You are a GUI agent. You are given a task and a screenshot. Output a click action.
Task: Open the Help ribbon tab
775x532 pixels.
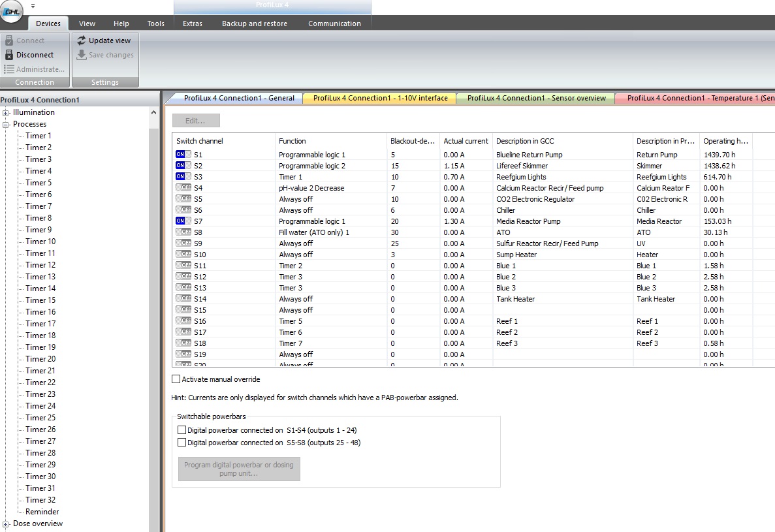(x=121, y=23)
